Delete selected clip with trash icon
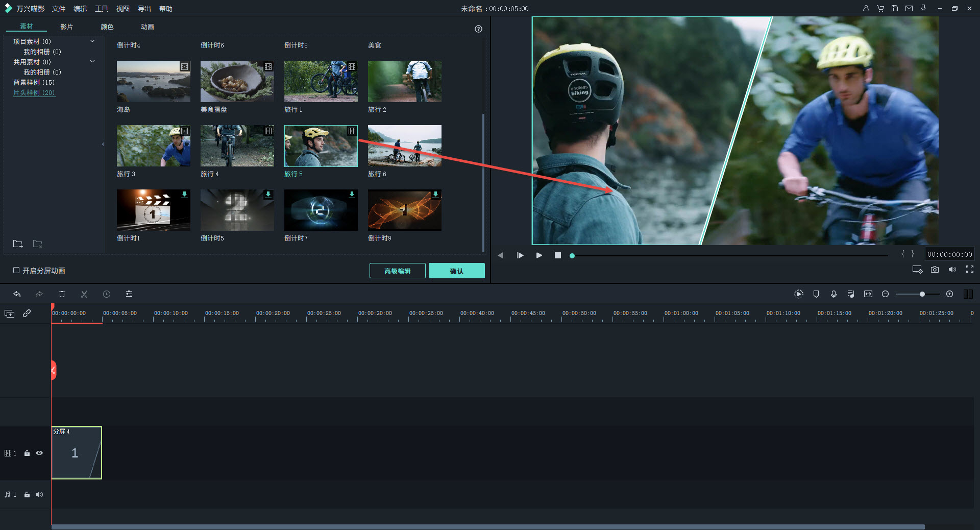980x530 pixels. pos(62,294)
